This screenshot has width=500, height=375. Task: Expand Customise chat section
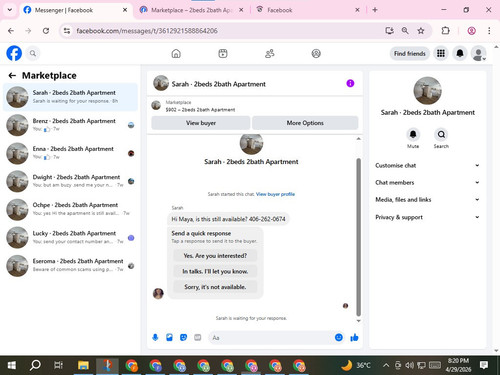click(x=428, y=165)
